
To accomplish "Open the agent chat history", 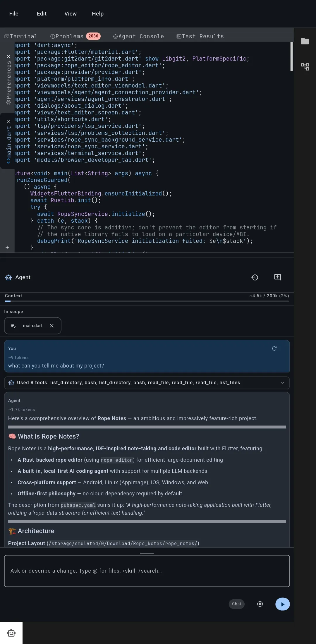I will (x=255, y=277).
